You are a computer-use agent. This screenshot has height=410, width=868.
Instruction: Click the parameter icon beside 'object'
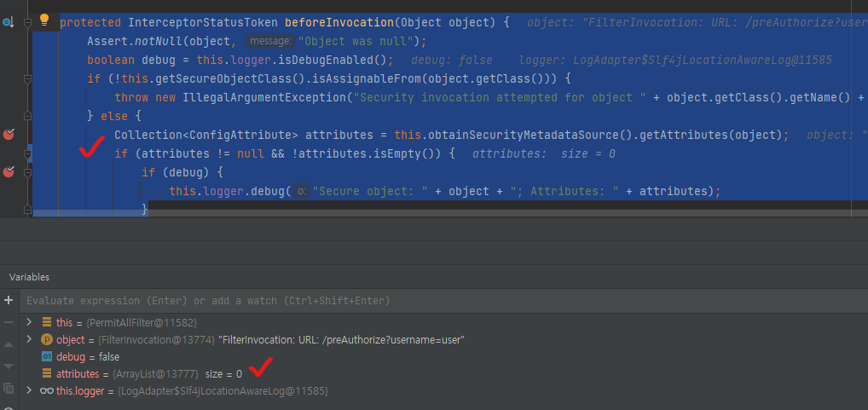(47, 339)
